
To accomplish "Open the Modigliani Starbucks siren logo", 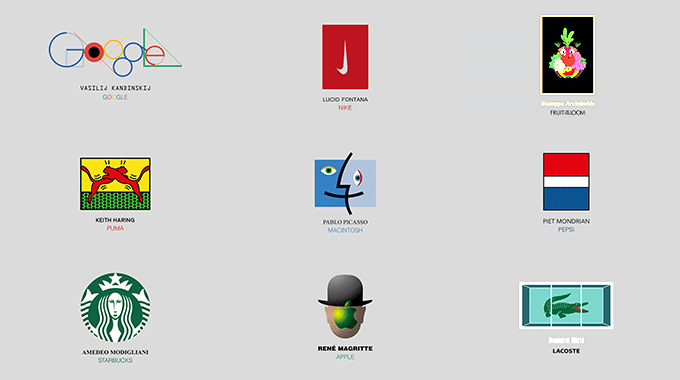I will tap(115, 307).
